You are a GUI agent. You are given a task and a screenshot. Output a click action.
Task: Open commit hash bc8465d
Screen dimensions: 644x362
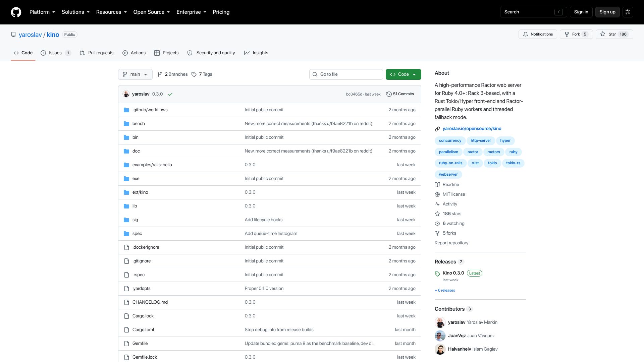354,95
